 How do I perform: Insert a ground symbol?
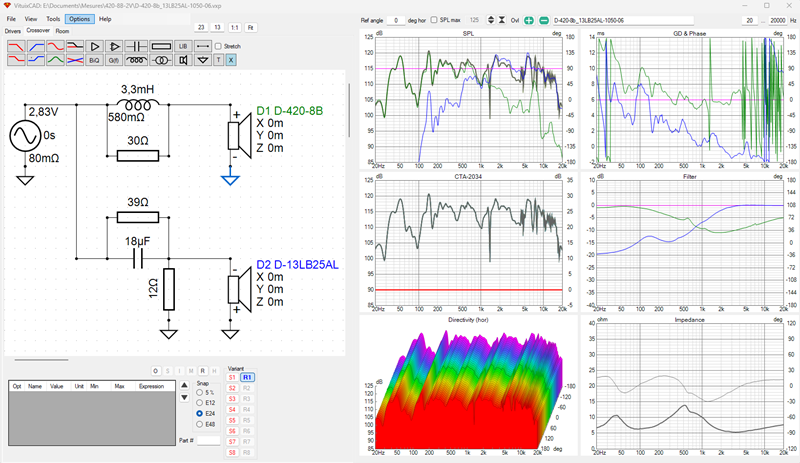point(203,60)
